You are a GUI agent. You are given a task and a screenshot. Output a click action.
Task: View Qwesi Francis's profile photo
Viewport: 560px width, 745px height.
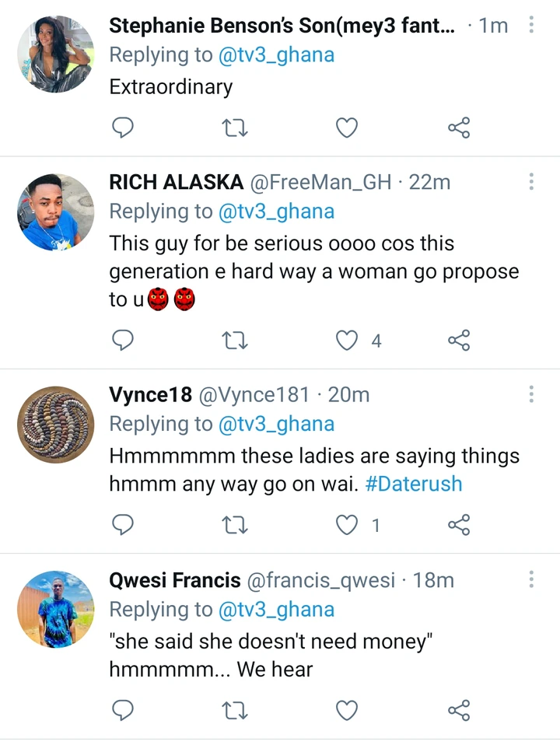pyautogui.click(x=55, y=610)
